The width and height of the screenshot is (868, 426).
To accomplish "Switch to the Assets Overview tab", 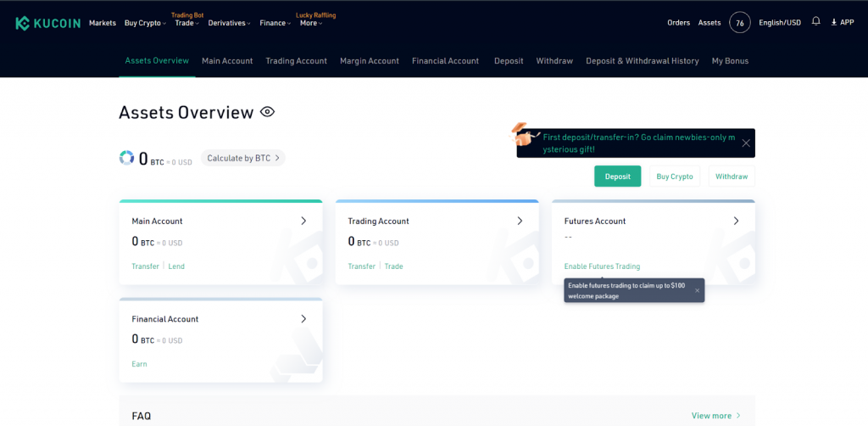I will pyautogui.click(x=157, y=60).
